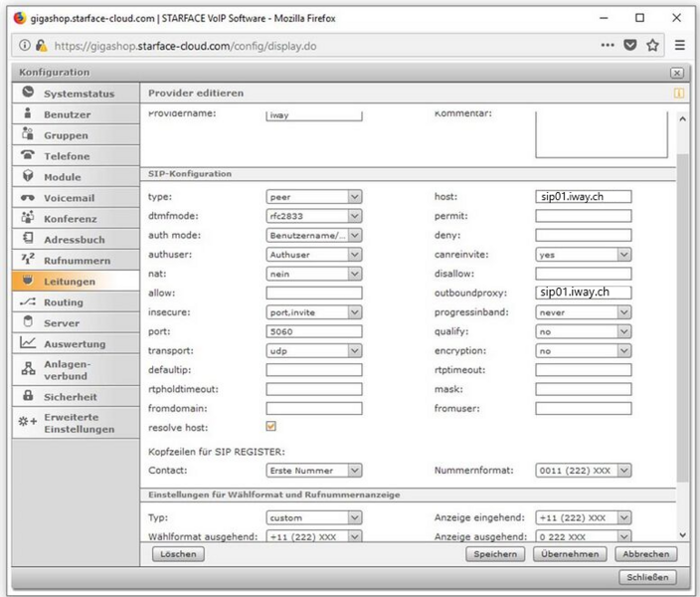Viewport: 700px width, 597px height.
Task: Open the progressinband dropdown set to never
Action: pos(584,311)
